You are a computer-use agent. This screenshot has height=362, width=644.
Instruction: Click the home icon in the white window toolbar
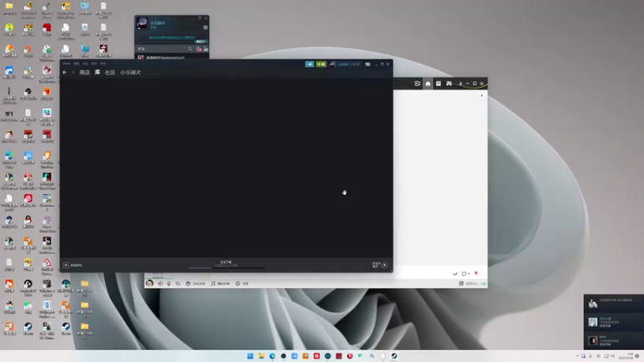[428, 84]
